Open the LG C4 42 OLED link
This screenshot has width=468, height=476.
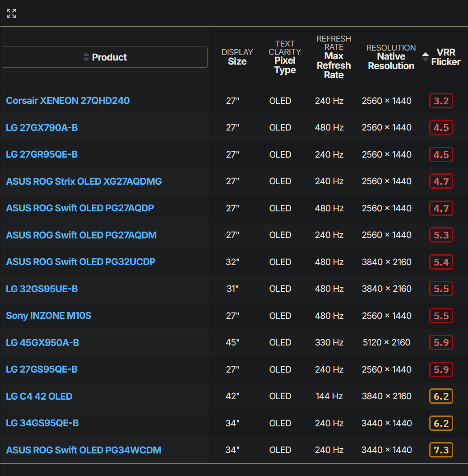(x=39, y=396)
